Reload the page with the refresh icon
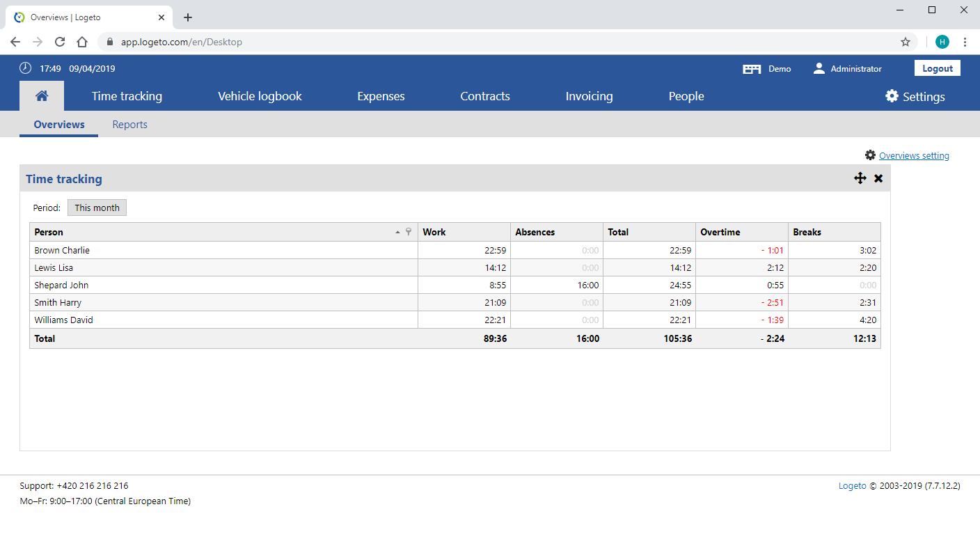 (60, 42)
